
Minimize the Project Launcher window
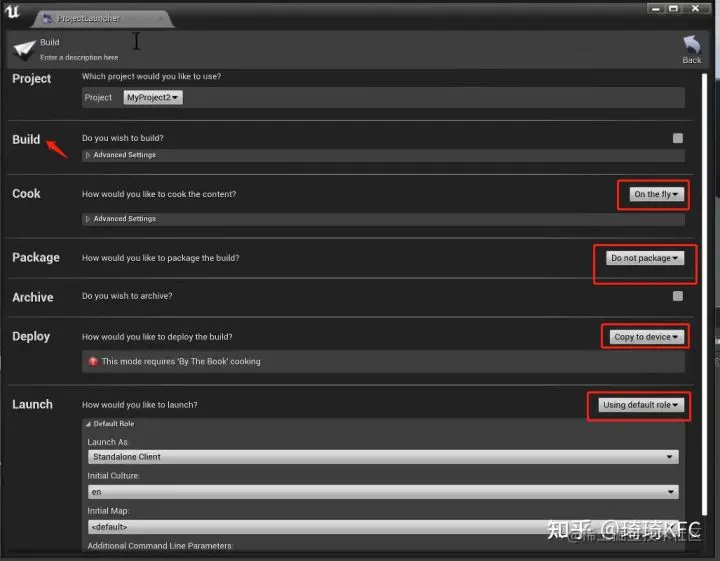(x=656, y=8)
